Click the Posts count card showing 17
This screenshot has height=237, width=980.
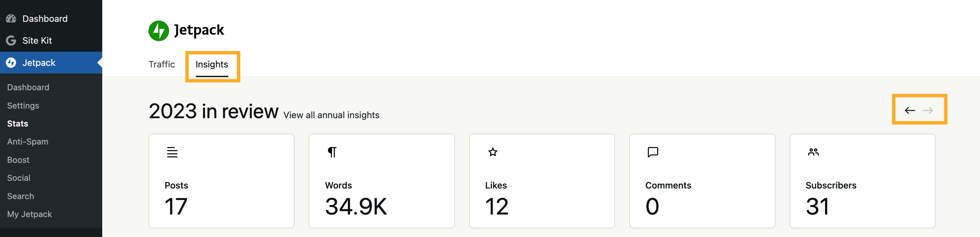222,181
